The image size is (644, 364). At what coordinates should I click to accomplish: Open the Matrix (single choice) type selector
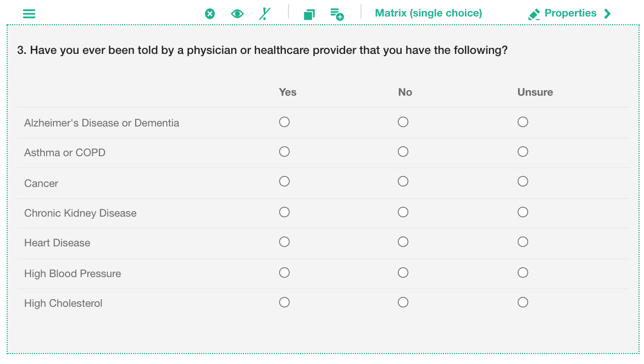(428, 13)
